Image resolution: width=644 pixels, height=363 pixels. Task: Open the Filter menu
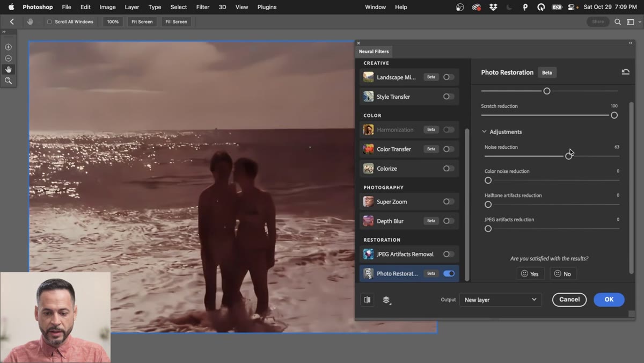[x=203, y=7]
